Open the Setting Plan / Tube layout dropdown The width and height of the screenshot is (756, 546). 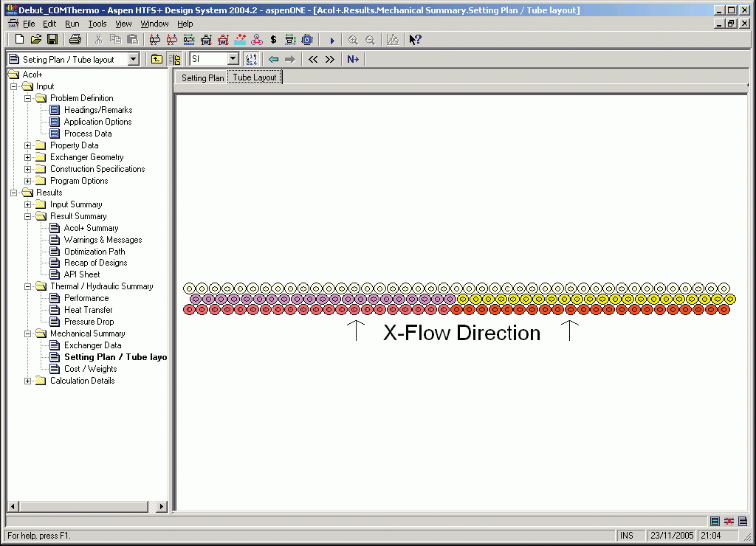134,59
